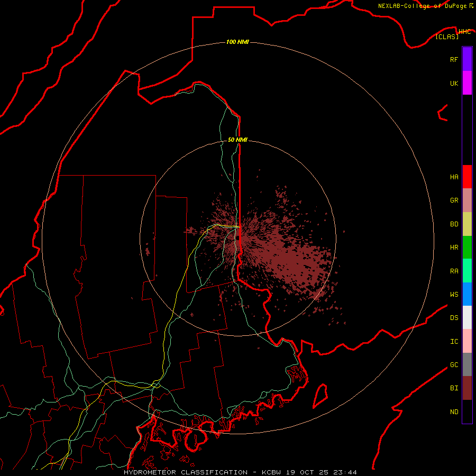This screenshot has height=476, width=476.
Task: Pick the RA mint green legend swatch
Action: pyautogui.click(x=467, y=271)
